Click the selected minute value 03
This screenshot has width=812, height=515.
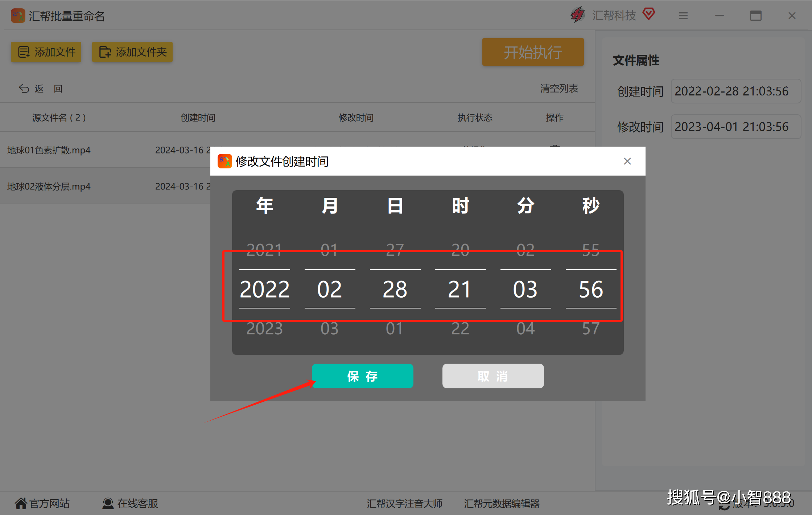[x=525, y=289]
